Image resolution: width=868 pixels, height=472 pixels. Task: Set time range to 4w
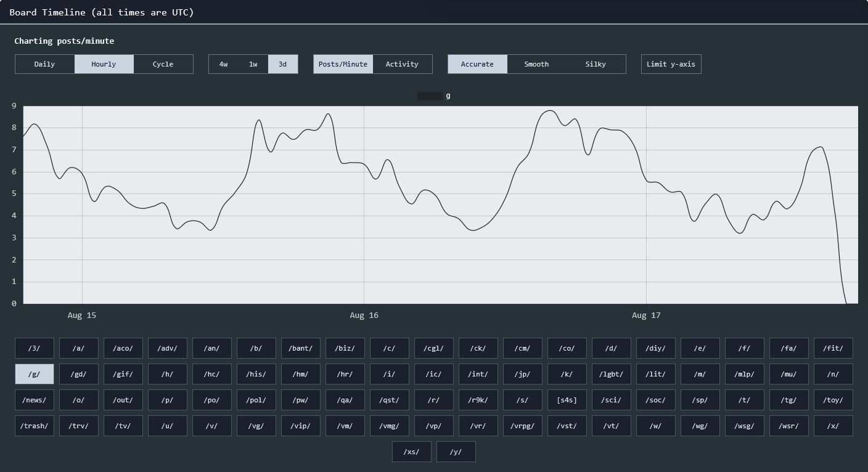[x=223, y=64]
